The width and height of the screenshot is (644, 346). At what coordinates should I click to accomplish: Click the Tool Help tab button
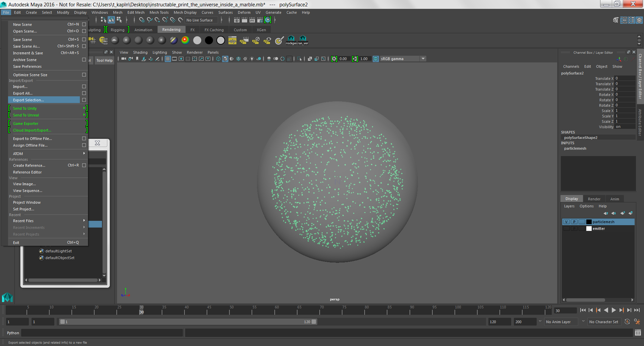click(x=104, y=60)
